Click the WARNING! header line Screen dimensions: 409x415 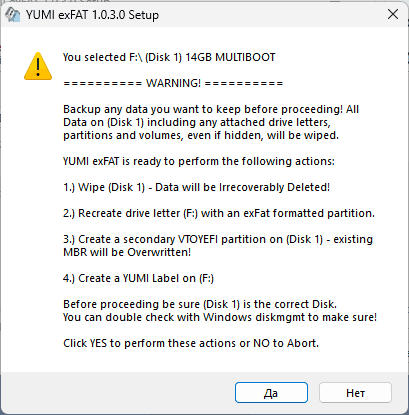(x=173, y=83)
